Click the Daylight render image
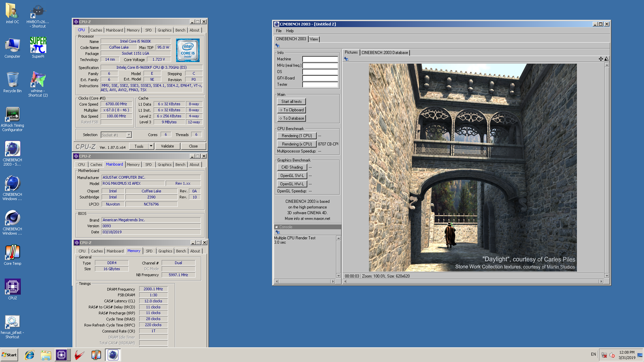 click(473, 167)
